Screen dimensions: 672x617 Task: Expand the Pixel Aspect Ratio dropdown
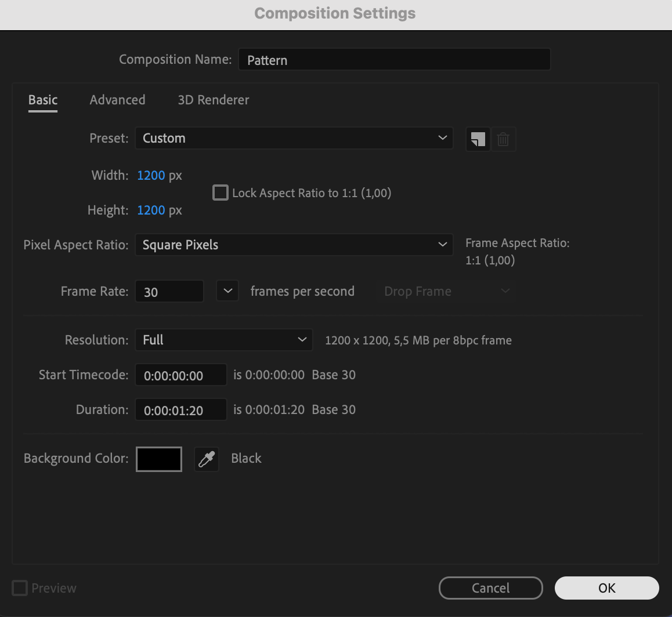click(x=294, y=245)
